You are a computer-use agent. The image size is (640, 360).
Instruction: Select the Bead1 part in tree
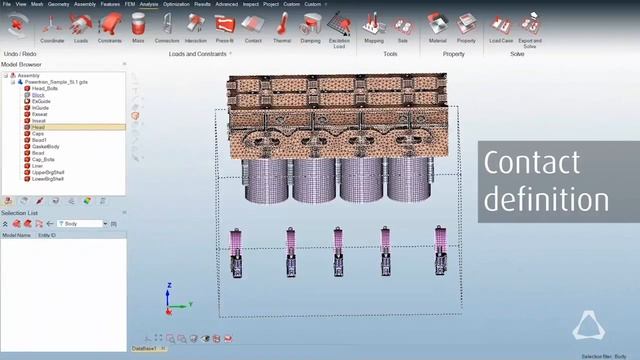pos(39,140)
